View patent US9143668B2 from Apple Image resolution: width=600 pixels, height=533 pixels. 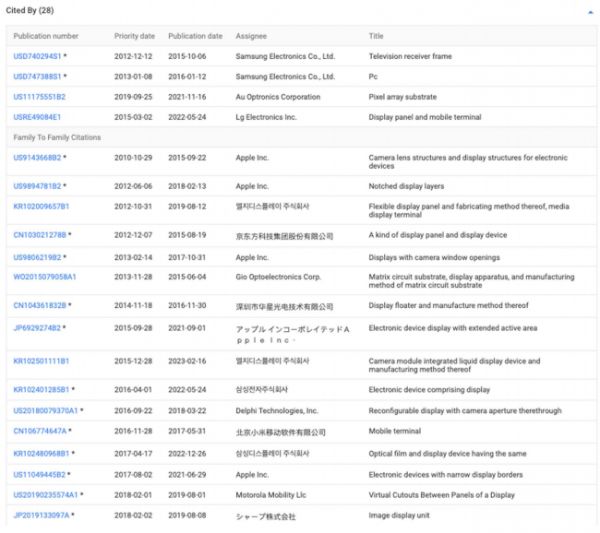(x=37, y=157)
